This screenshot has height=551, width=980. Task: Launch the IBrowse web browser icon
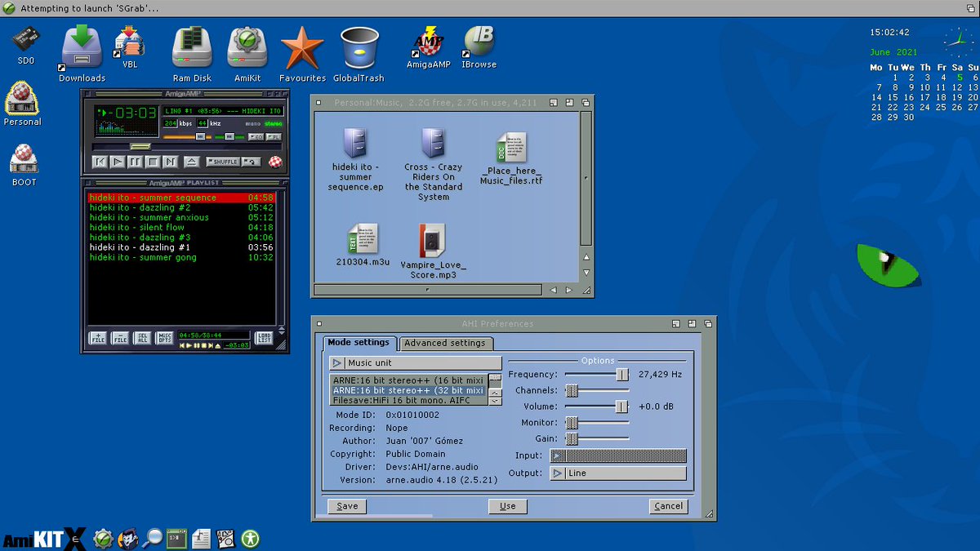click(479, 42)
